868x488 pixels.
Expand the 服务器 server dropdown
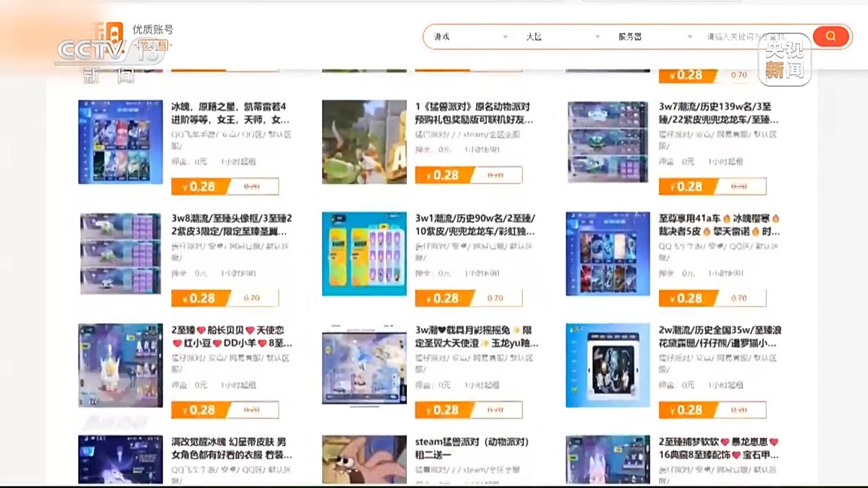click(653, 37)
